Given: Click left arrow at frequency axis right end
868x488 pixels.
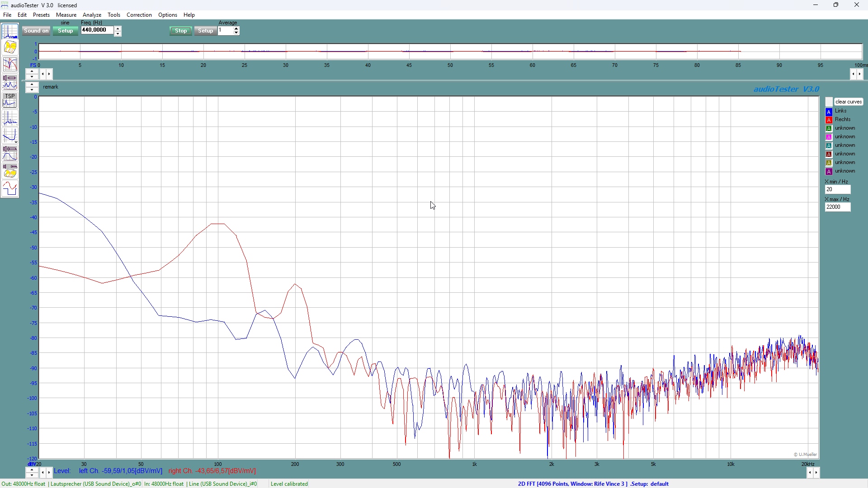Looking at the screenshot, I should tap(810, 473).
